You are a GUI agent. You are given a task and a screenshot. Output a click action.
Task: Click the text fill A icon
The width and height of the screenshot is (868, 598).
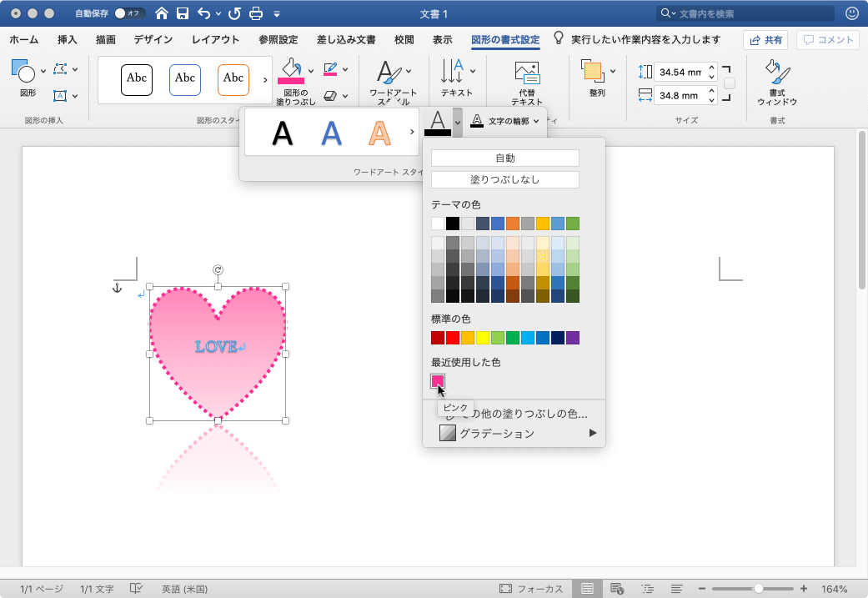pyautogui.click(x=438, y=123)
